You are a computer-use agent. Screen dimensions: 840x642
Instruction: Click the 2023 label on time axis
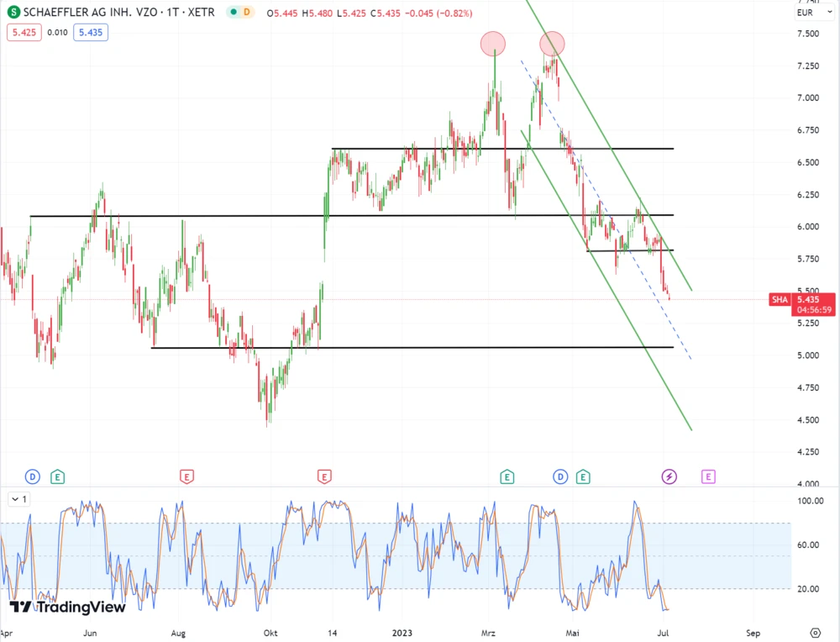click(x=402, y=633)
